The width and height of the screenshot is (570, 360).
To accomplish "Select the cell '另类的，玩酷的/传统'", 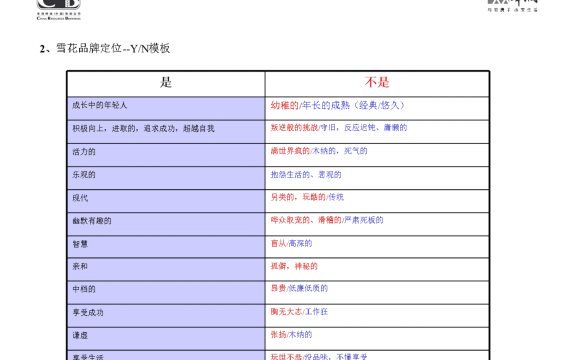I will coord(377,201).
